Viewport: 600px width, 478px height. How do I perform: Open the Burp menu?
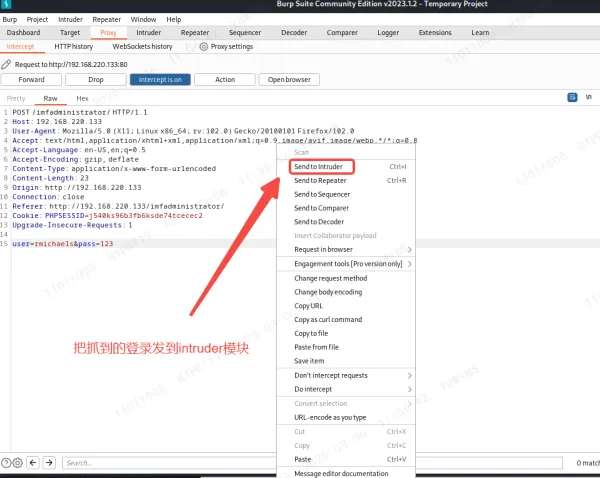pos(10,20)
